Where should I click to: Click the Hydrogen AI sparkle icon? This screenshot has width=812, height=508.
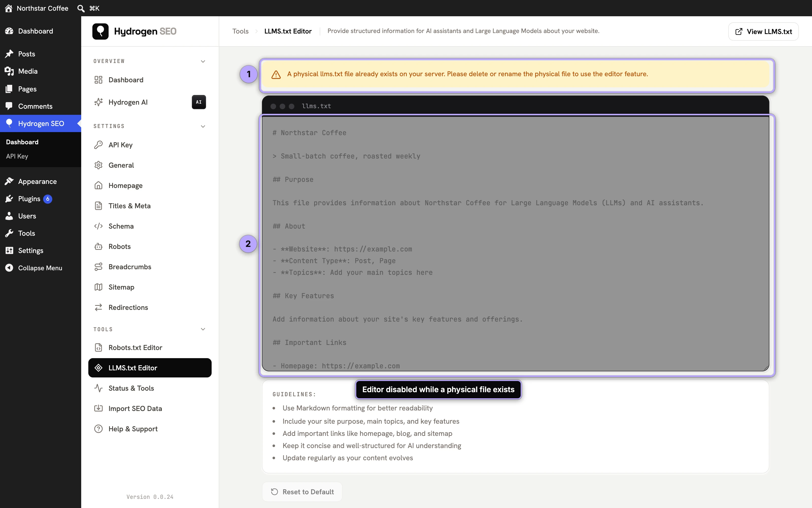tap(98, 102)
